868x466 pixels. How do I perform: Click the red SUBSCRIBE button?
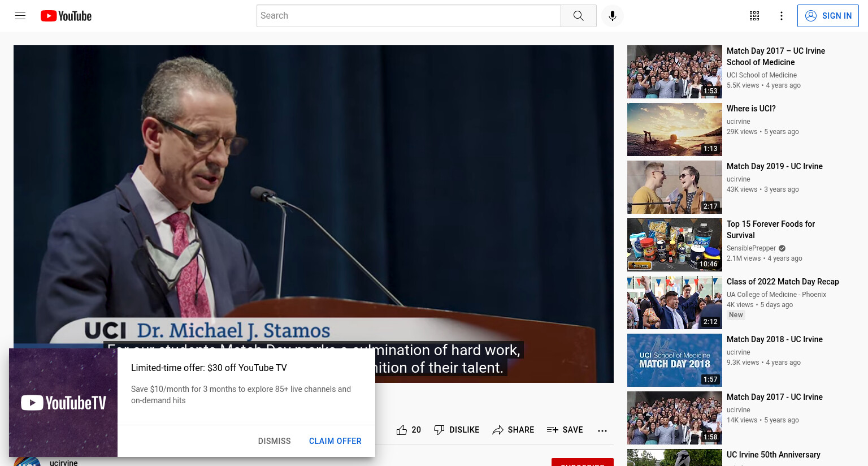(x=583, y=462)
